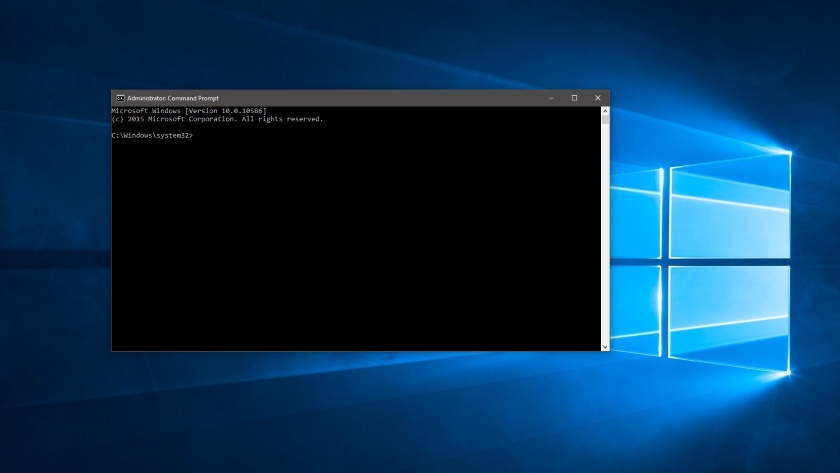The width and height of the screenshot is (840, 473).
Task: Click the "Administrator: Command Prompt" title text
Action: (171, 98)
